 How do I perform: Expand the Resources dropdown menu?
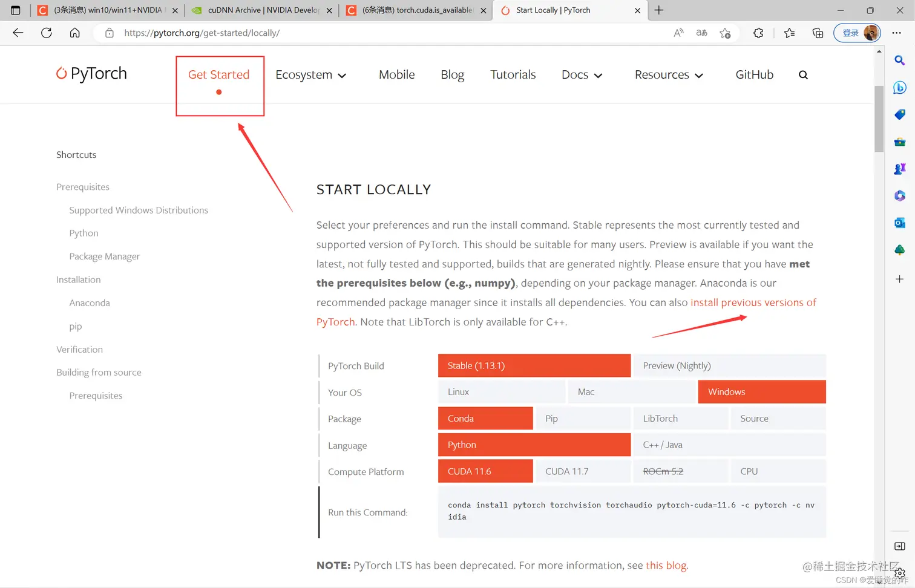pyautogui.click(x=669, y=75)
